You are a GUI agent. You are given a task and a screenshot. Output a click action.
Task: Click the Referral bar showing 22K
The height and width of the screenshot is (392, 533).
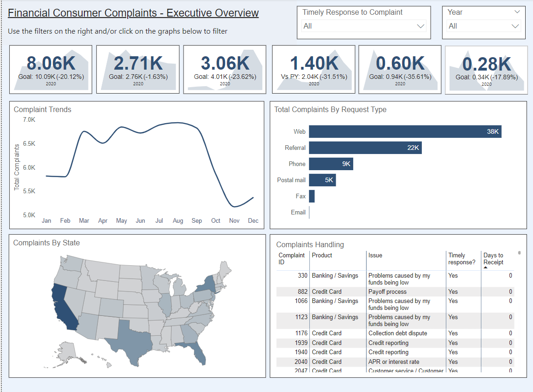click(365, 148)
